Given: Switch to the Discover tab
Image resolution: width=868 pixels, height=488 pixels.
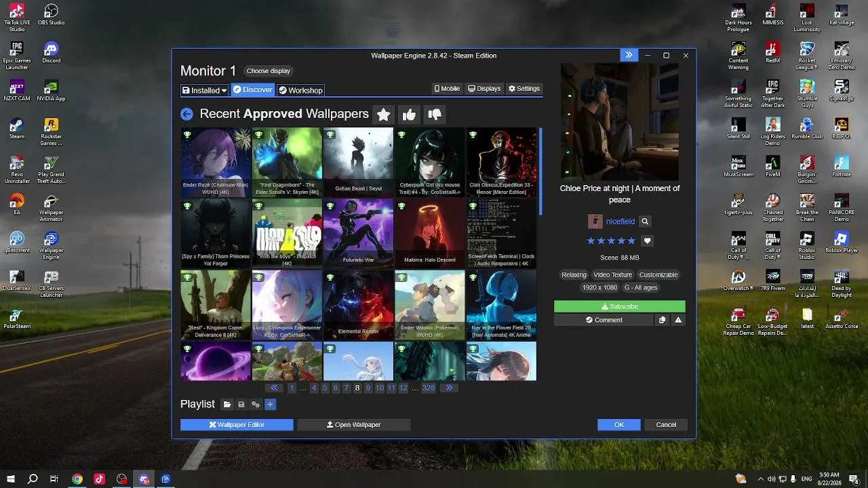Looking at the screenshot, I should point(252,89).
